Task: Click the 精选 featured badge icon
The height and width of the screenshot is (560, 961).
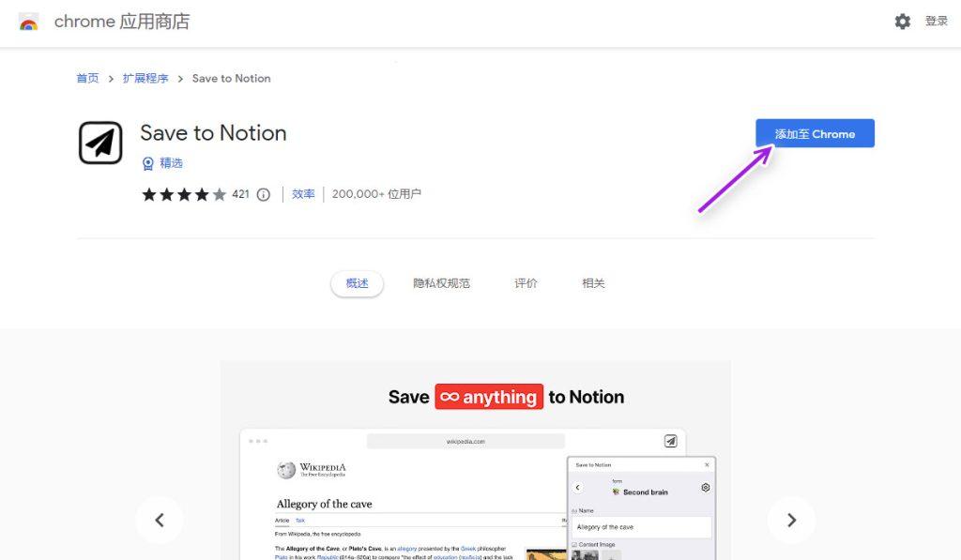Action: coord(149,162)
